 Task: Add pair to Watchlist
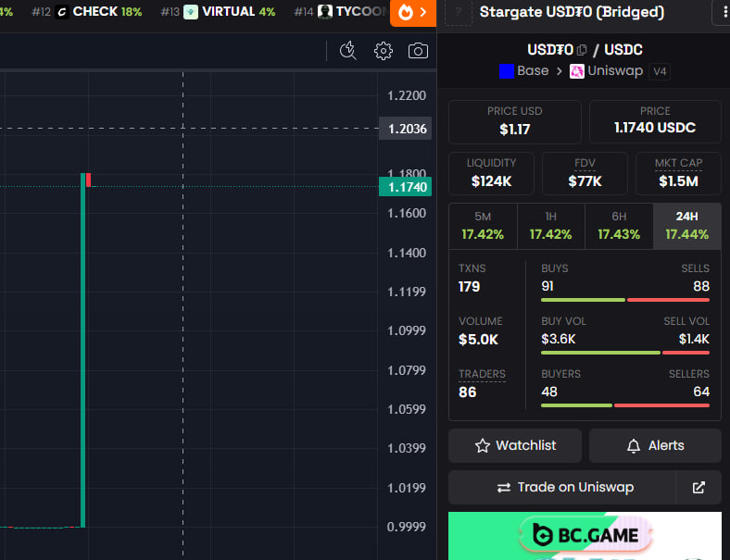pos(515,445)
